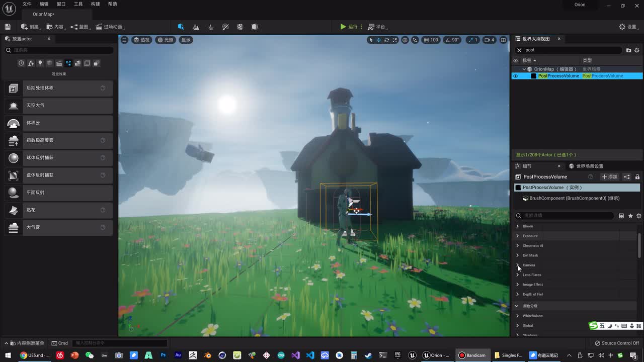Switch to foliage mode icon
This screenshot has height=362, width=644.
(211, 27)
